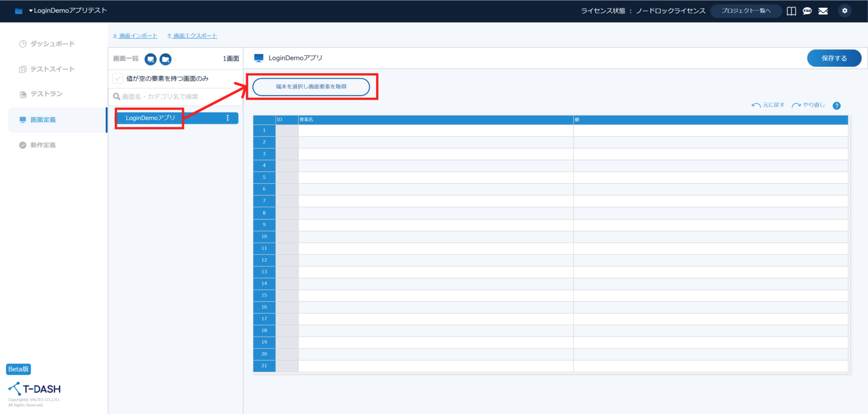The image size is (868, 414).
Task: Open the settings gear icon
Action: click(844, 11)
